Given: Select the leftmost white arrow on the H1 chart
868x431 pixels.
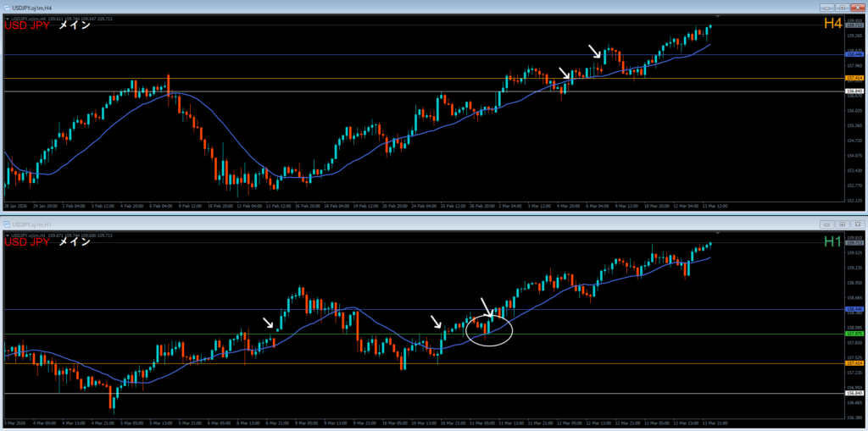Looking at the screenshot, I should click(269, 323).
